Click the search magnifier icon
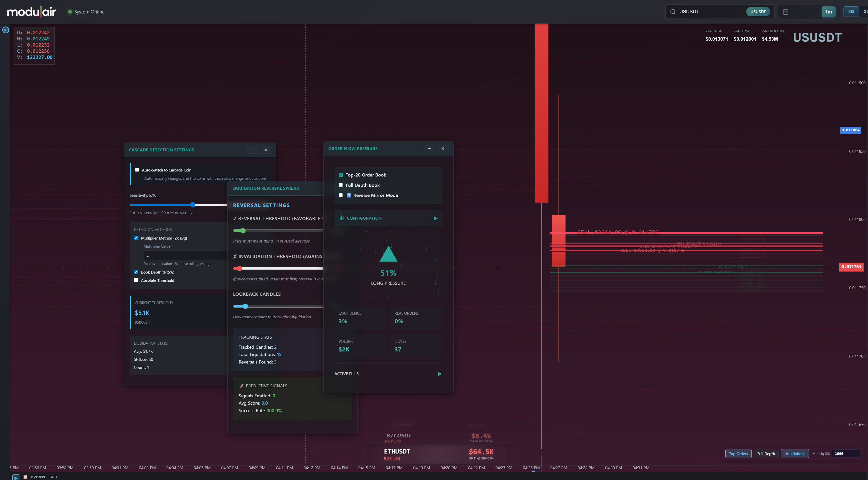Viewport: 868px width, 480px height. click(673, 12)
